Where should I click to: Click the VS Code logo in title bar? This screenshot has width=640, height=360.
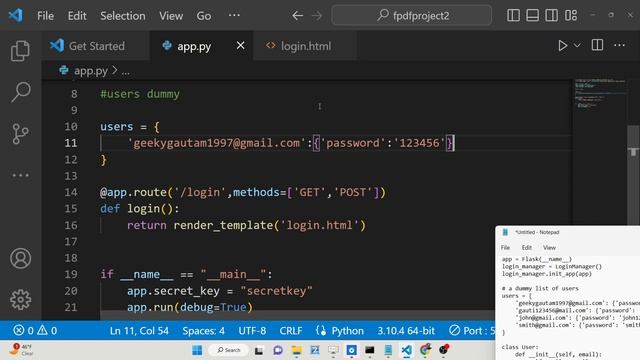click(16, 16)
